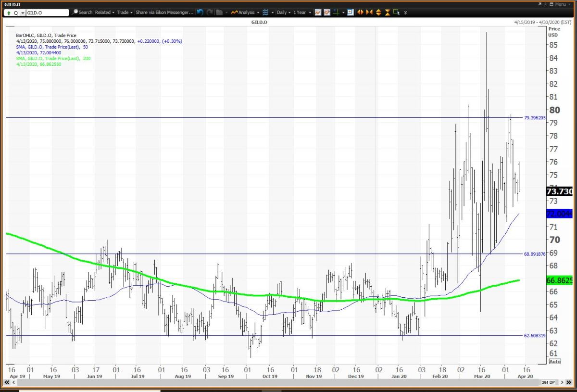Click the undo arrow icon
The image size is (577, 392).
(x=200, y=13)
